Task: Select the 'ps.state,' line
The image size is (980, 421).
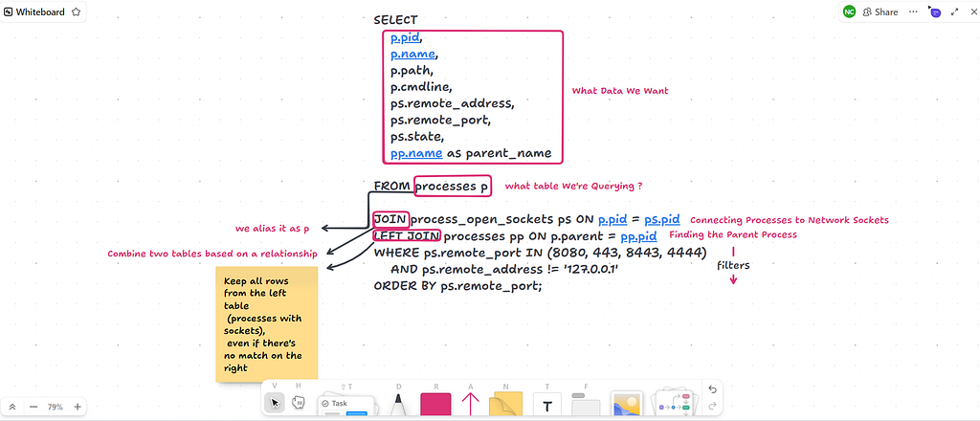Action: (417, 136)
